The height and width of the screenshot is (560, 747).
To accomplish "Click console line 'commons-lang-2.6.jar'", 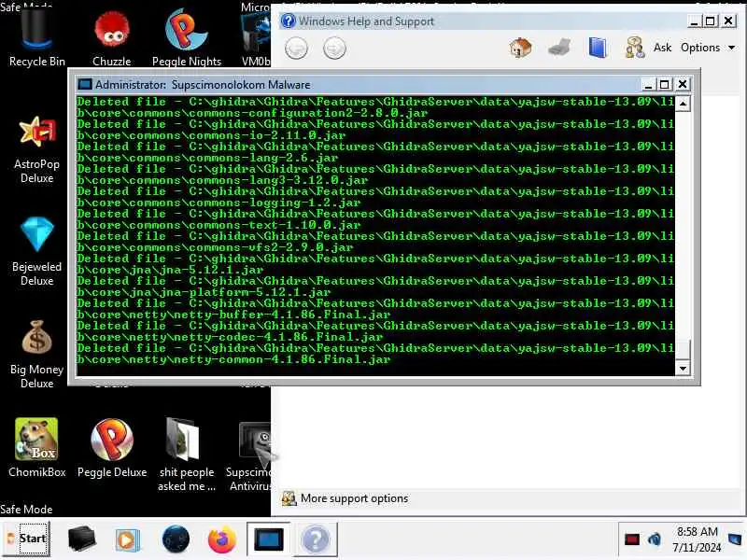I will click(207, 158).
